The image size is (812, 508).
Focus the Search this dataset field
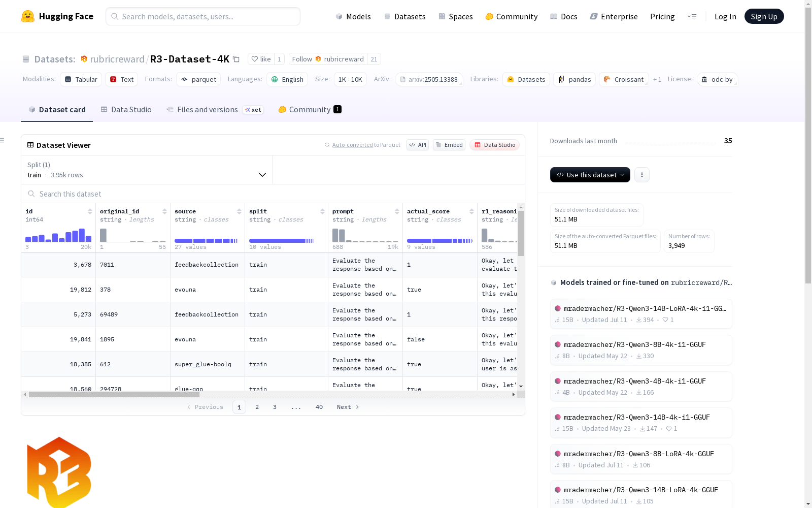point(273,194)
